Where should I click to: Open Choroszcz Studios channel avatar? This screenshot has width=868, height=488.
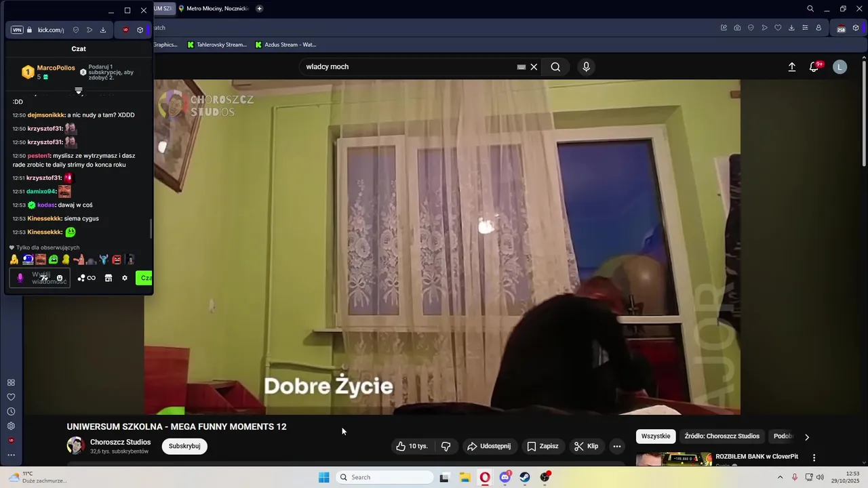75,445
